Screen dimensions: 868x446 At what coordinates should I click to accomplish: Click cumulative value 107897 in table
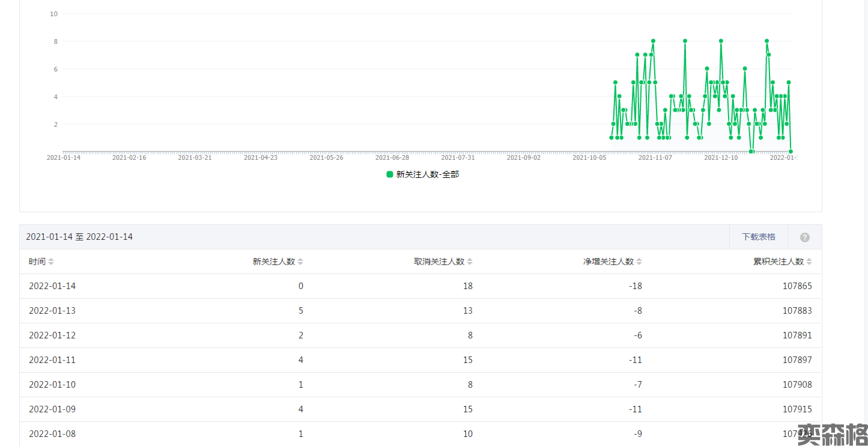click(x=797, y=360)
